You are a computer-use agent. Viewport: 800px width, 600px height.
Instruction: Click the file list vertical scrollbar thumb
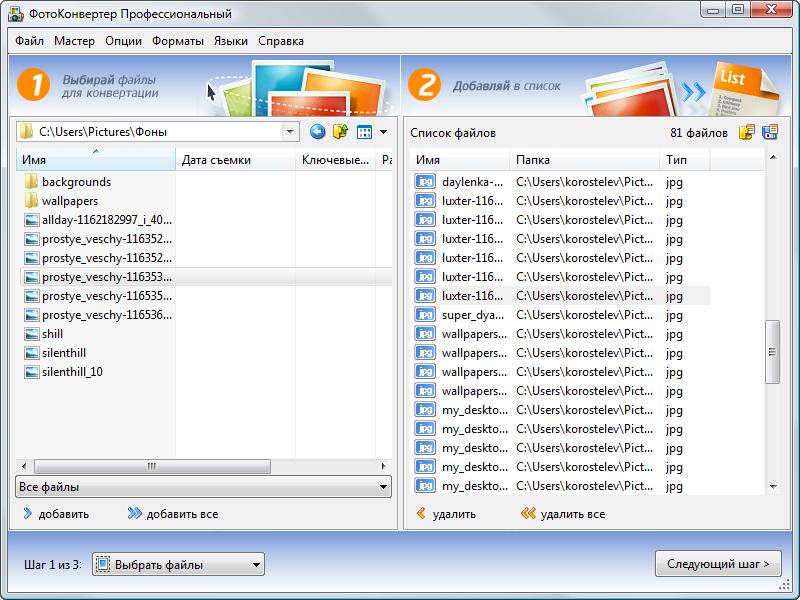772,352
